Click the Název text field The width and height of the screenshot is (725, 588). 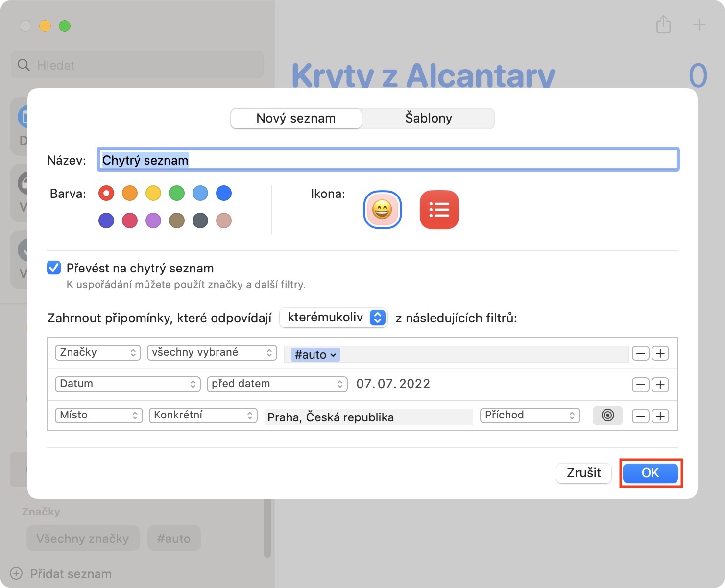tap(388, 160)
